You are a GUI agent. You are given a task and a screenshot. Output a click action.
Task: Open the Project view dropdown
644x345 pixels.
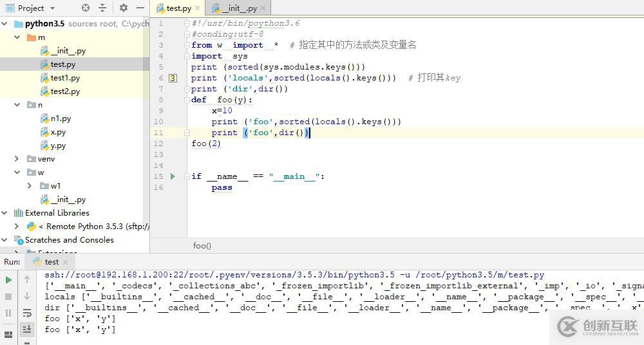coord(52,8)
